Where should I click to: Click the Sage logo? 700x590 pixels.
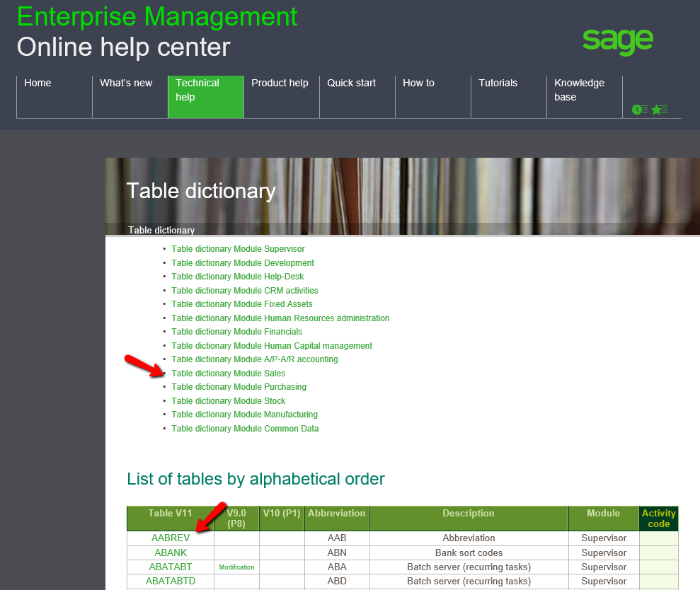[617, 42]
